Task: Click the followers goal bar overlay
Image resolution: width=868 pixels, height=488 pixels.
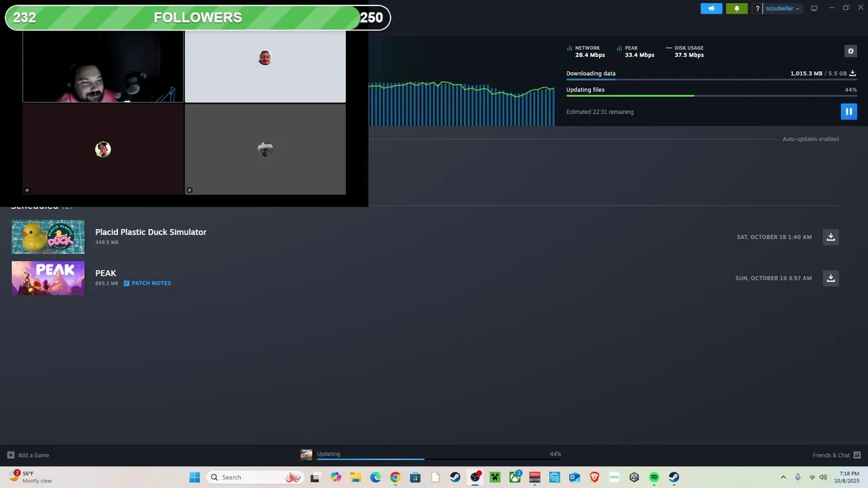Action: tap(197, 18)
